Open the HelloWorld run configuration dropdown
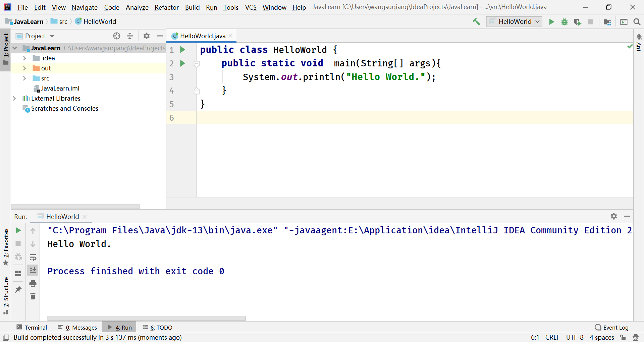Viewport: 644px width, 342px height. coord(514,22)
